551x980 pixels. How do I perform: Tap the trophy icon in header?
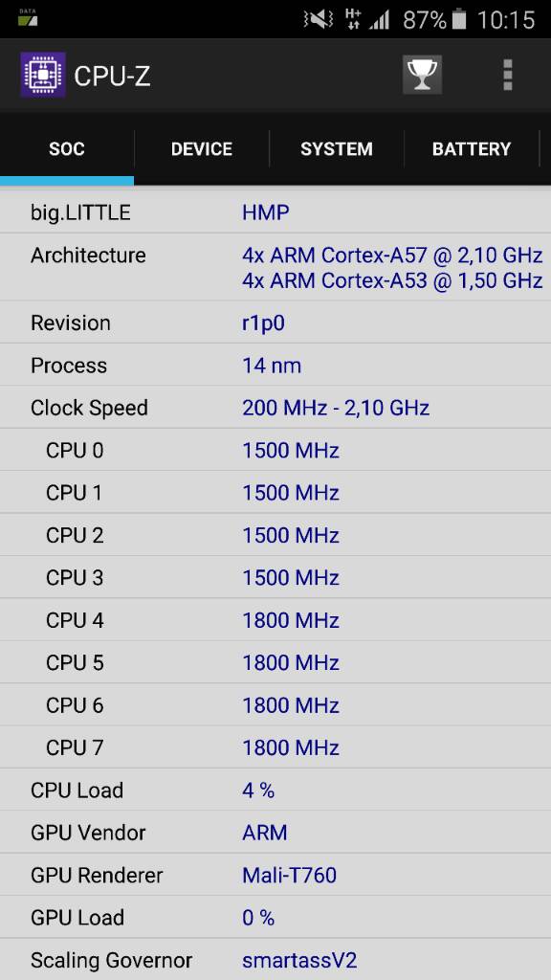tap(422, 75)
